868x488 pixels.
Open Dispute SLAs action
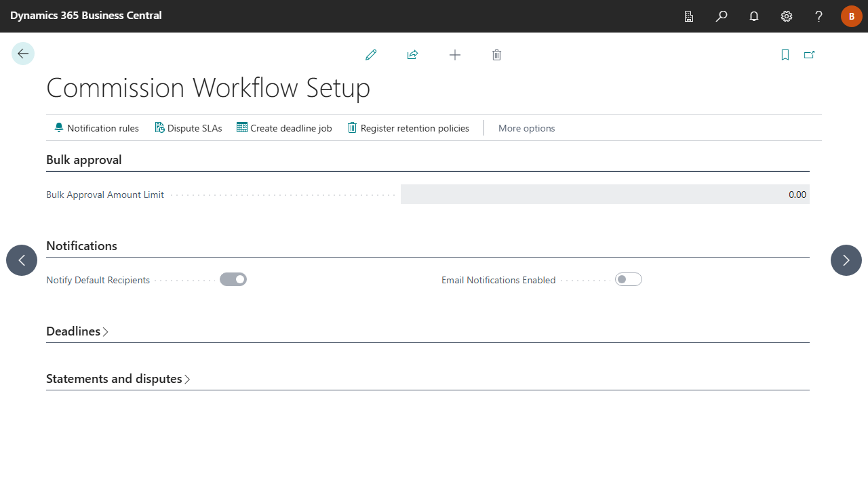[x=189, y=128]
